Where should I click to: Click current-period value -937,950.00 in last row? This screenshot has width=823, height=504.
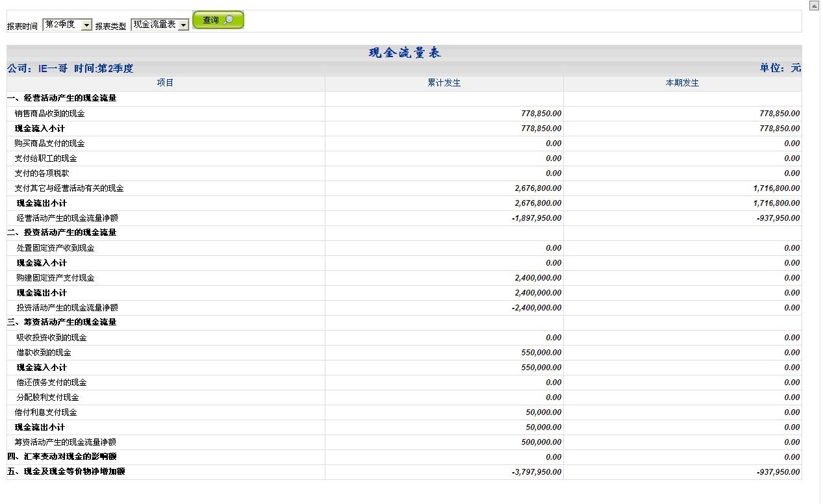click(x=778, y=472)
